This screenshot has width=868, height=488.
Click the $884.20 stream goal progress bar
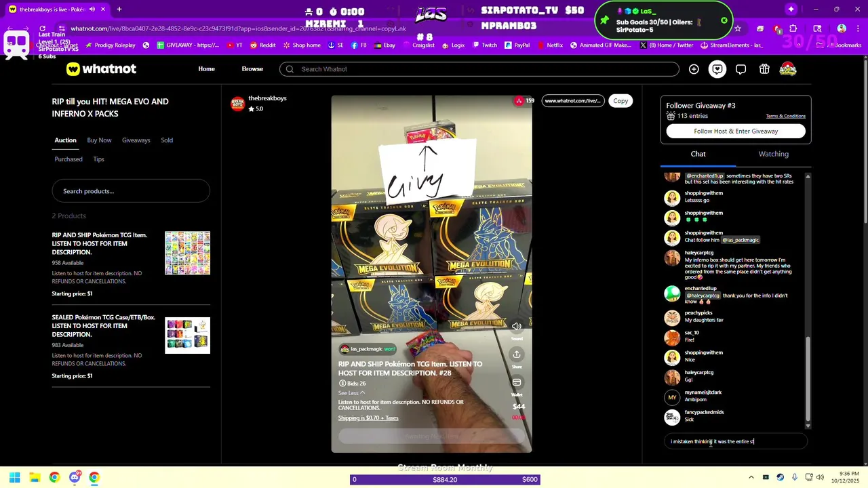(445, 479)
